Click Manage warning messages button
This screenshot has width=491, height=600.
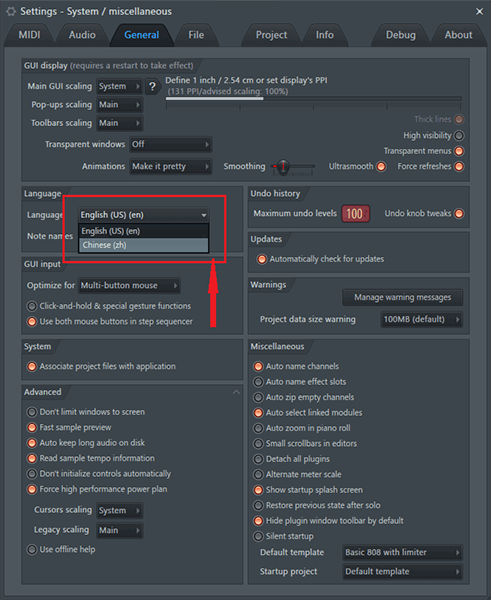pos(403,297)
